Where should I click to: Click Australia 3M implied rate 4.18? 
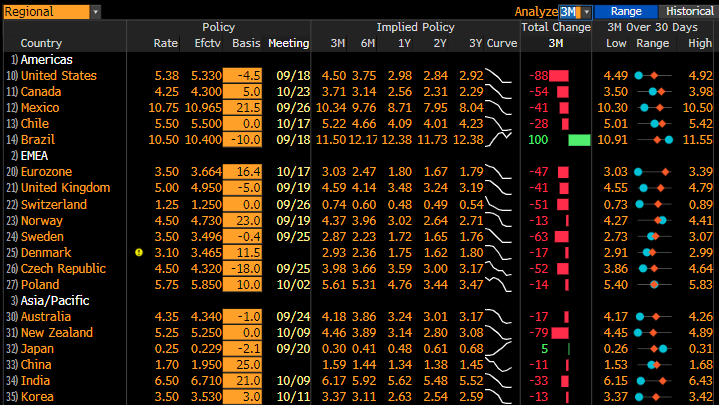point(333,316)
